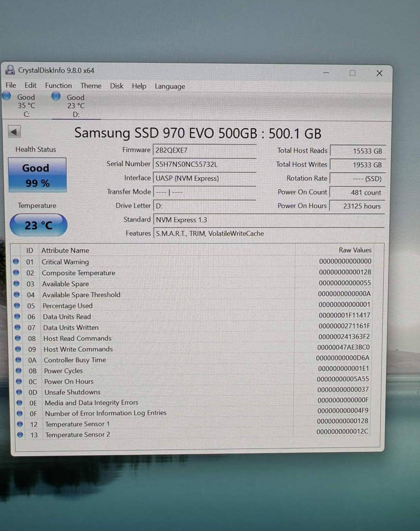Click status dot for Critical Warning row

(16, 262)
